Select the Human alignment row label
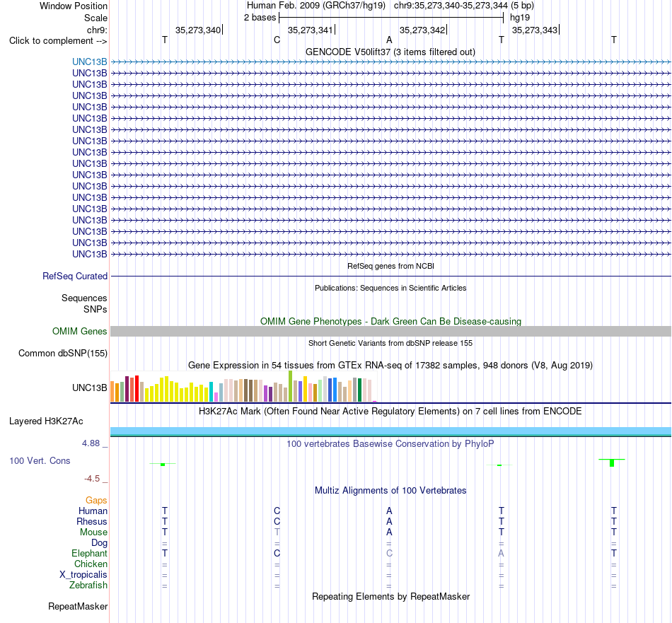672x623 pixels. click(x=93, y=511)
